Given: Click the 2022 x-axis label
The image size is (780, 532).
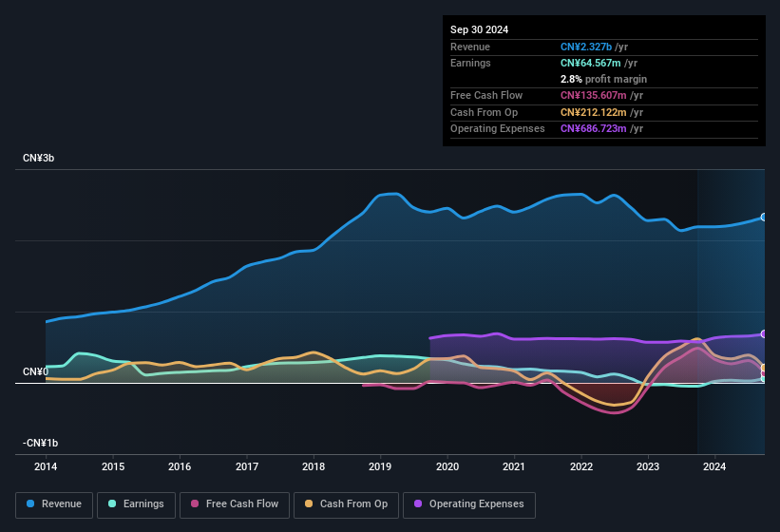Looking at the screenshot, I should tap(581, 466).
